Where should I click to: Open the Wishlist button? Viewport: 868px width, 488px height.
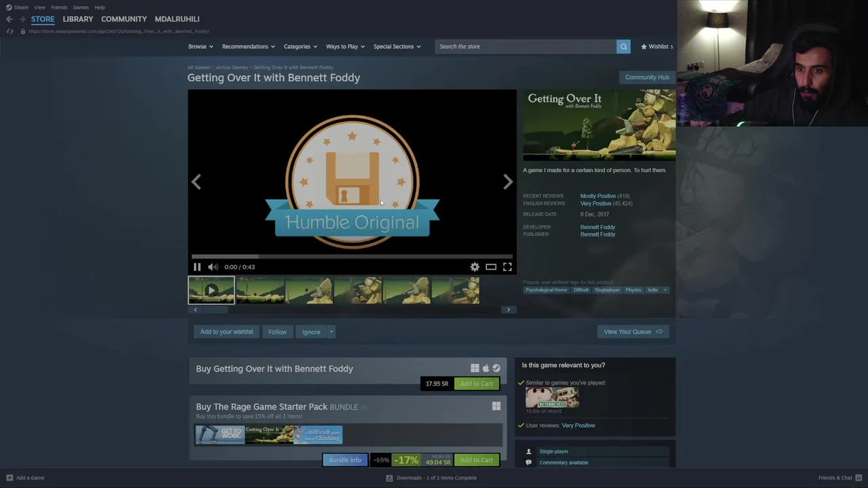pyautogui.click(x=656, y=47)
